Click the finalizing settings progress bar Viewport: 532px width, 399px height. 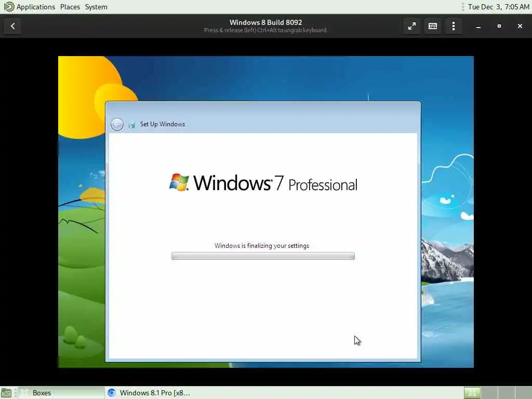[263, 256]
